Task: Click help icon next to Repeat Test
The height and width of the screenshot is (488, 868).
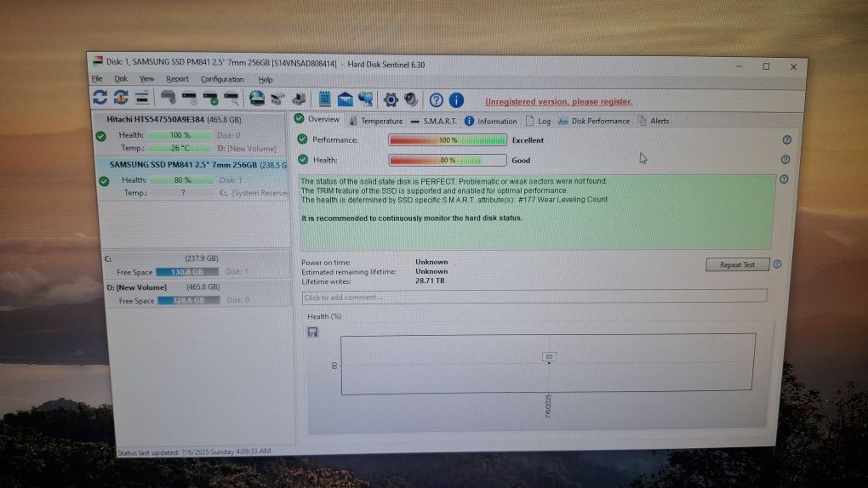Action: point(777,264)
